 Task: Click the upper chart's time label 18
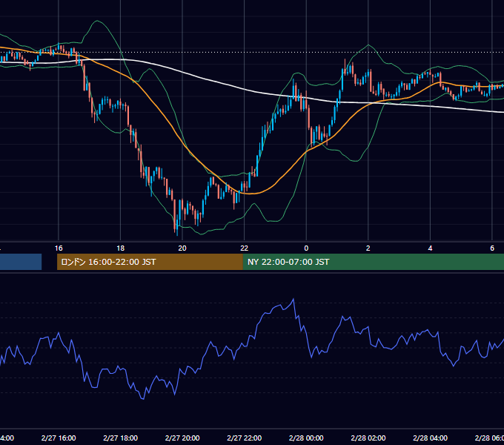[120, 248]
